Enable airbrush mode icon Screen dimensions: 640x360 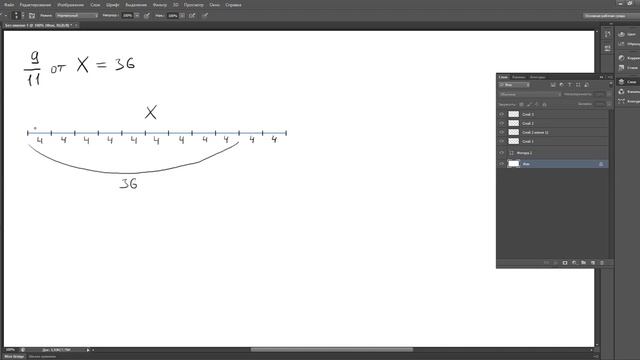tap(192, 16)
